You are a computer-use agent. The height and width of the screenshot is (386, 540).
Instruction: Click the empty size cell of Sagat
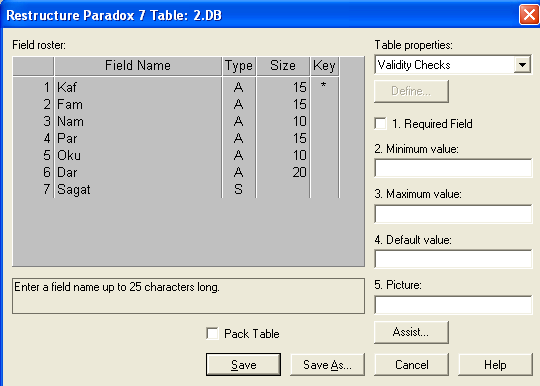283,189
